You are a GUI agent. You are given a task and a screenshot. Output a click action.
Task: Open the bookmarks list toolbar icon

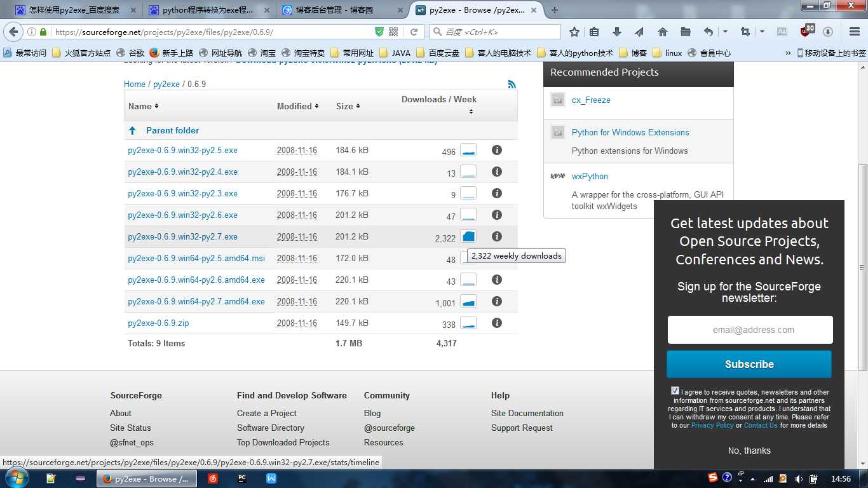click(595, 32)
